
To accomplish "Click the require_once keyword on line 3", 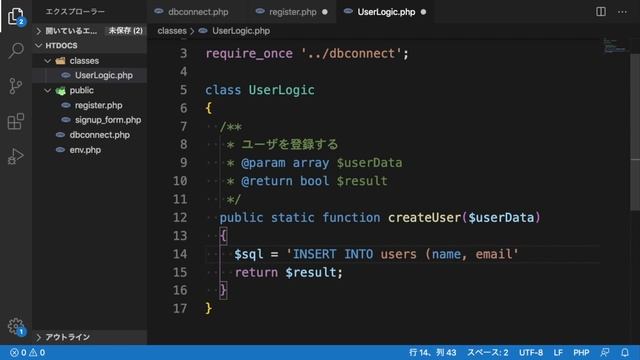I will (x=249, y=53).
